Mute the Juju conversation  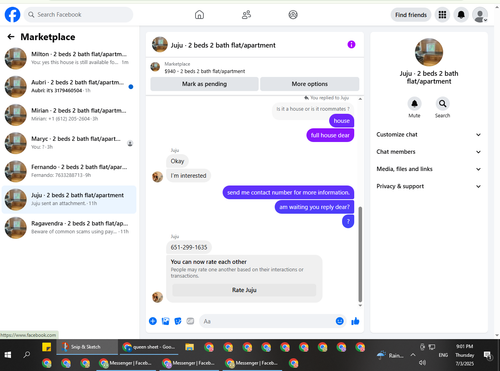[x=414, y=104]
